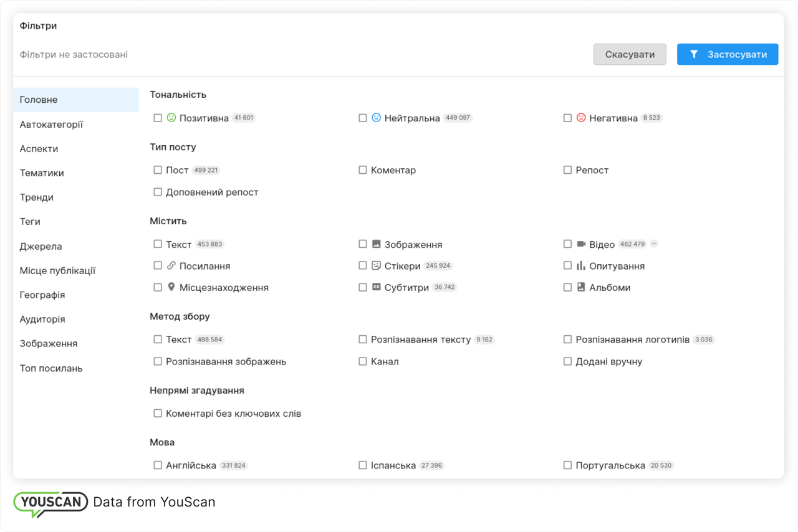798x532 pixels.
Task: Click the image icon beside Зображення
Action: 376,244
